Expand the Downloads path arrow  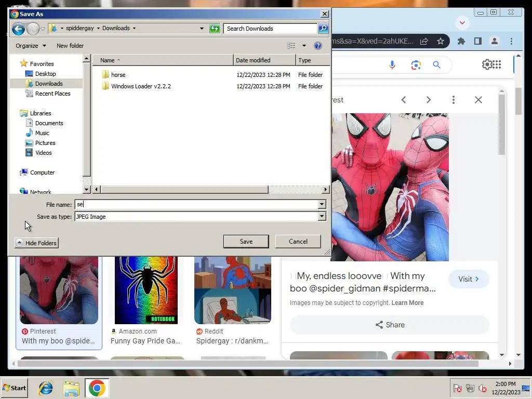click(135, 28)
